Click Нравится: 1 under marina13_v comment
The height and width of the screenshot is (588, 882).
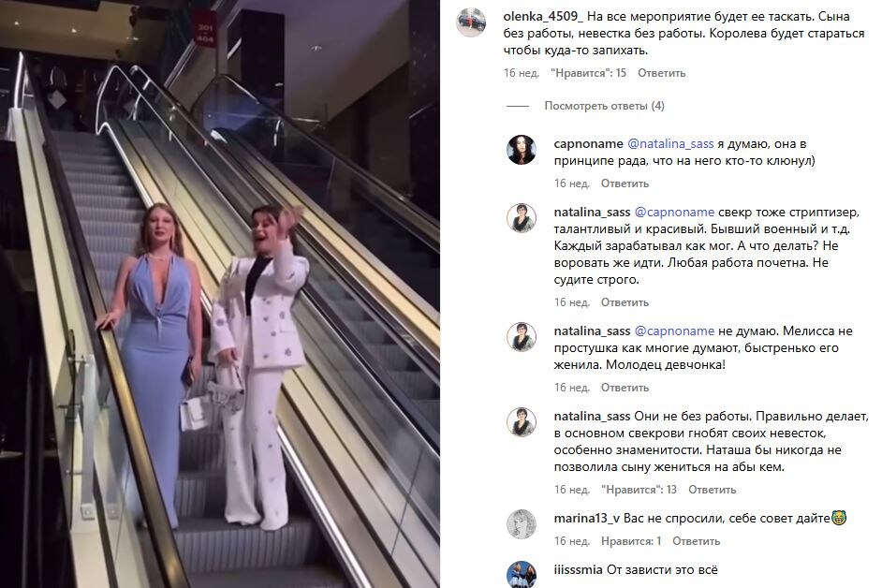pyautogui.click(x=631, y=541)
